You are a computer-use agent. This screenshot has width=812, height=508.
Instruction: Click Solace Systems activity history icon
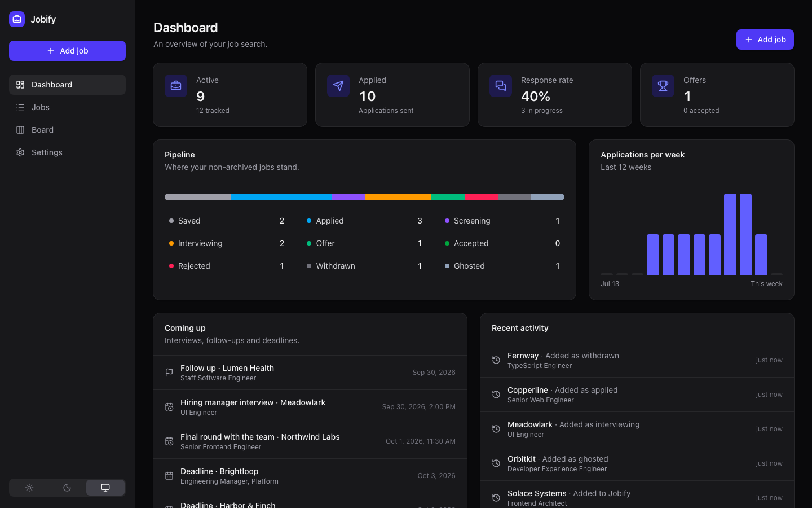tap(496, 498)
